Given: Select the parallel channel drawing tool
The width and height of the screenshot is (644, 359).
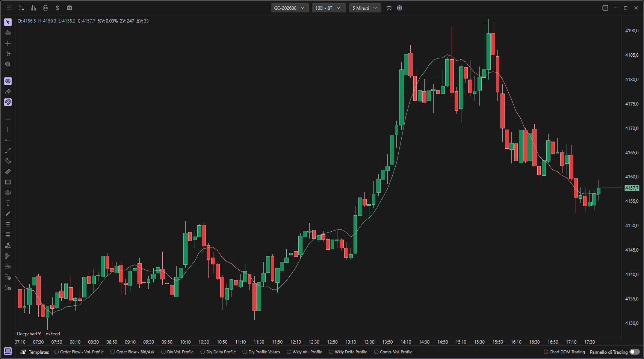Looking at the screenshot, I should [8, 161].
